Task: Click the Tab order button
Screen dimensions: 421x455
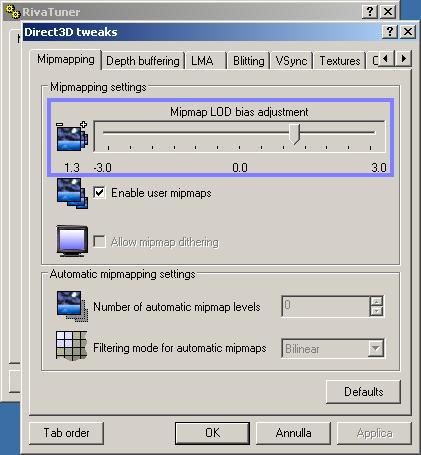Action: [66, 433]
